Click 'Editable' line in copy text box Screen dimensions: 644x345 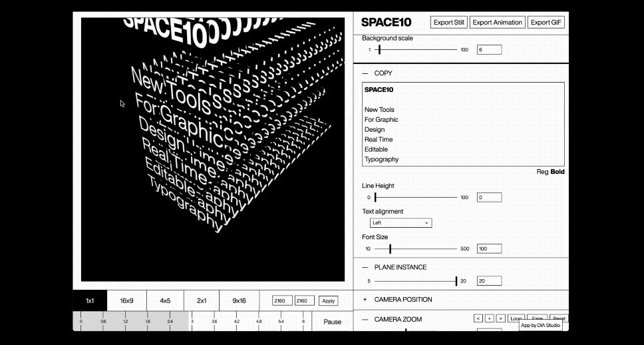pos(376,149)
